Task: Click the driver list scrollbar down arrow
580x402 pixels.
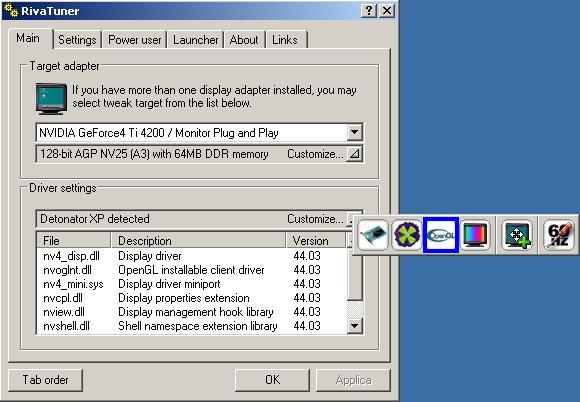Action: click(x=354, y=326)
